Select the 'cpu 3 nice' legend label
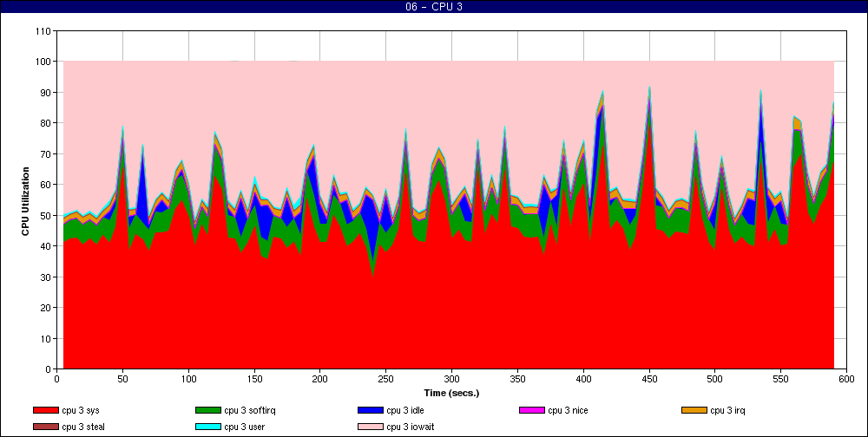868x437 pixels. [x=568, y=411]
